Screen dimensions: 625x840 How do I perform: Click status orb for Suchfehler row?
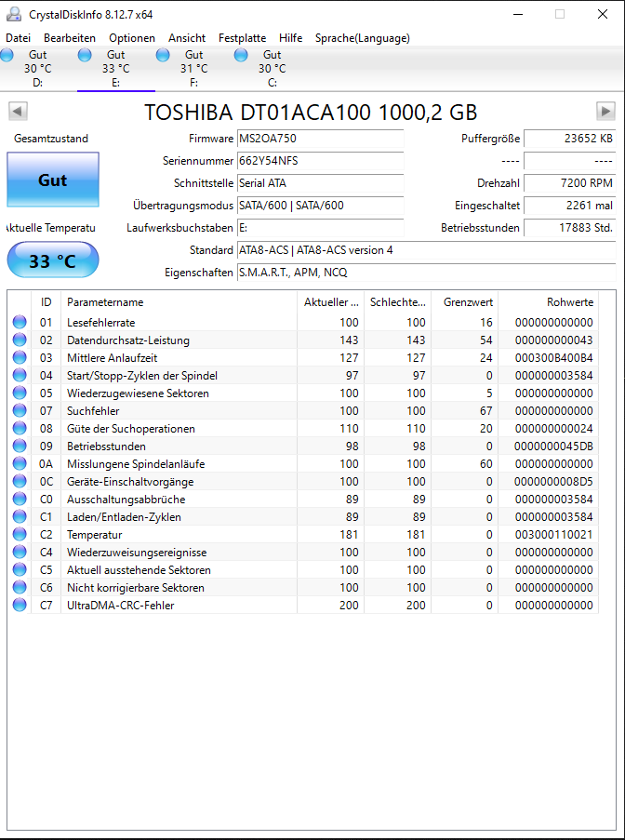click(20, 411)
